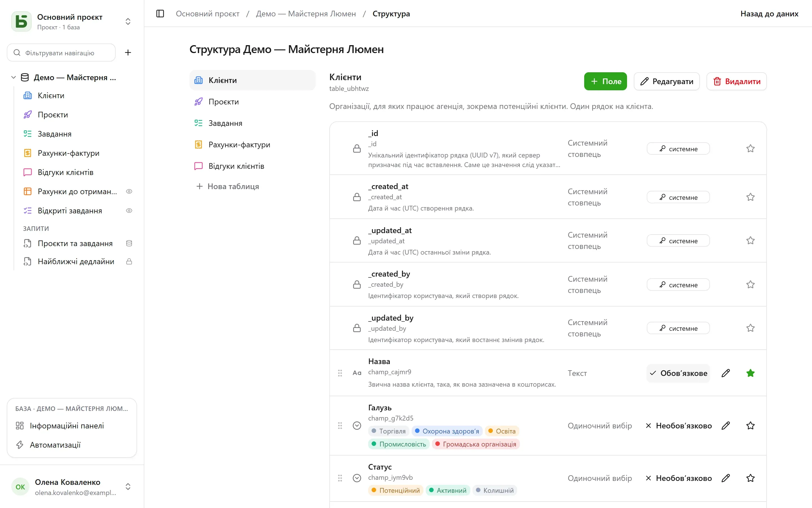This screenshot has height=508, width=812.
Task: Click the Потенційний orange status tag
Action: [396, 491]
